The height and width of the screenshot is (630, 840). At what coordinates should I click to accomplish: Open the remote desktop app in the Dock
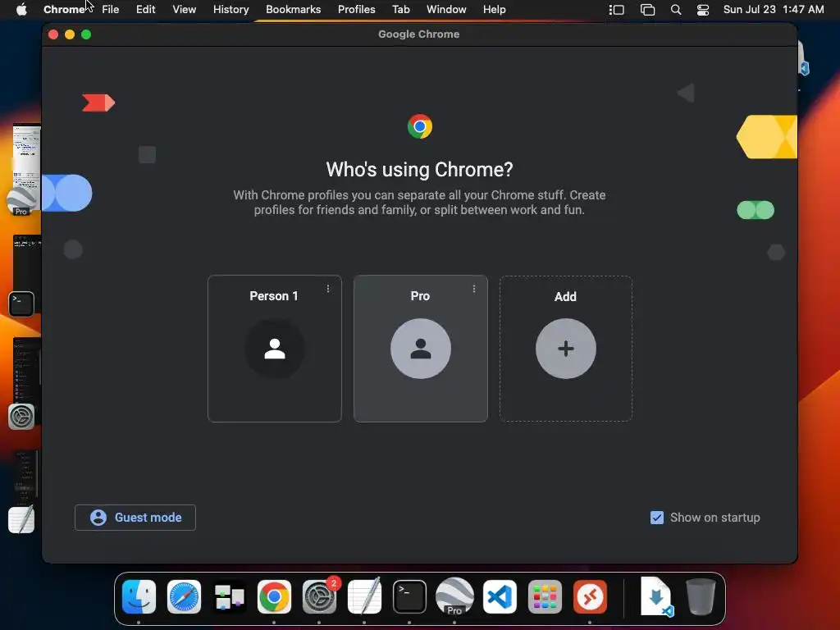[590, 597]
